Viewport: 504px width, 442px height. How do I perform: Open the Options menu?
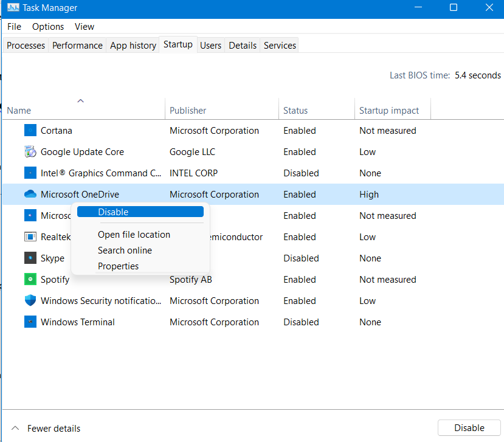click(x=48, y=27)
